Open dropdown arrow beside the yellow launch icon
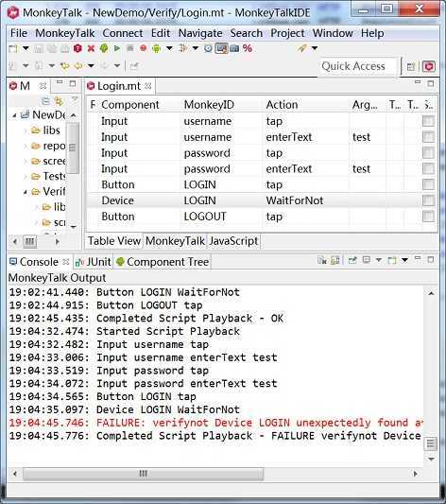This screenshot has width=446, height=504. 315,48
